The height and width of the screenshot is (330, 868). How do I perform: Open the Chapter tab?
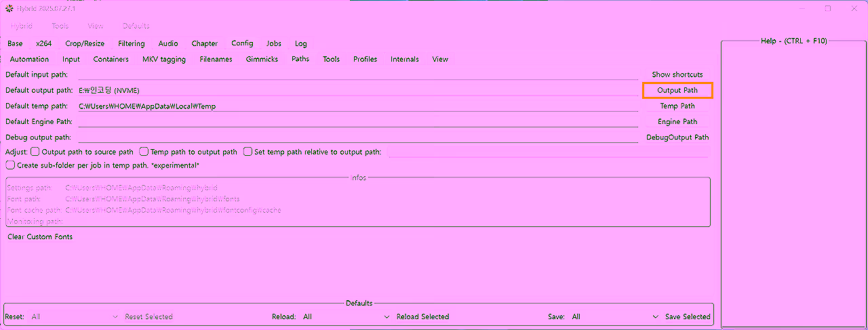[205, 43]
